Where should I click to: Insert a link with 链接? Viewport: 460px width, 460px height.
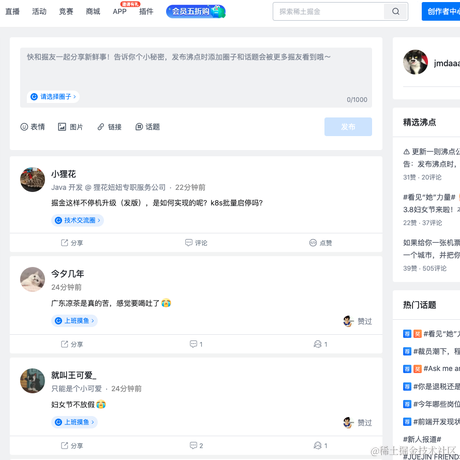(x=109, y=127)
